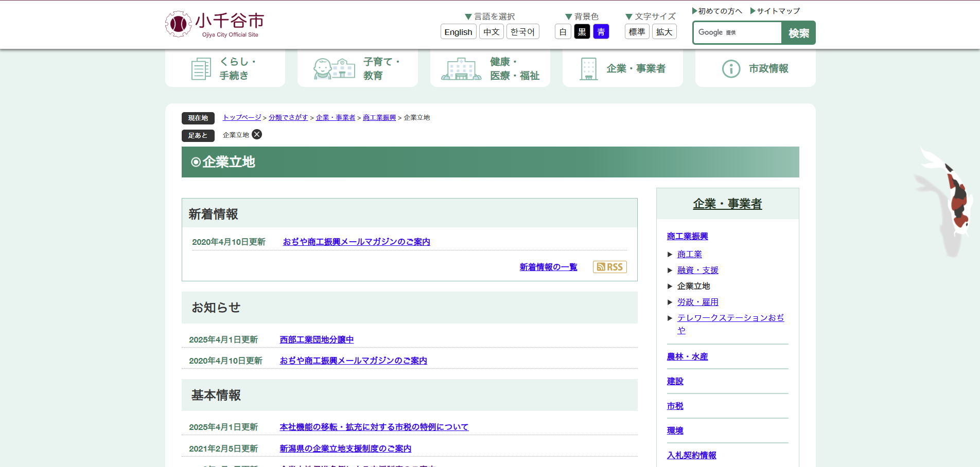Open the くらし・手続き category icon
Image resolution: width=980 pixels, height=467 pixels.
pos(201,69)
